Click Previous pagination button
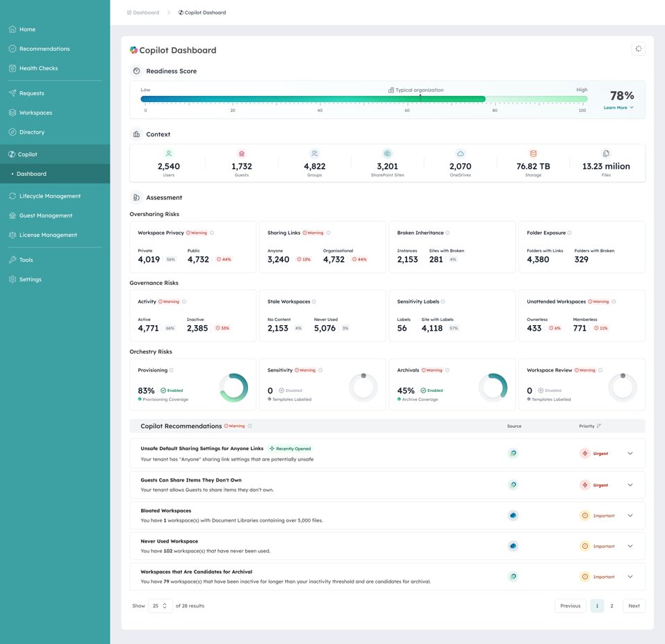Screen dimensions: 665x644 coord(570,606)
